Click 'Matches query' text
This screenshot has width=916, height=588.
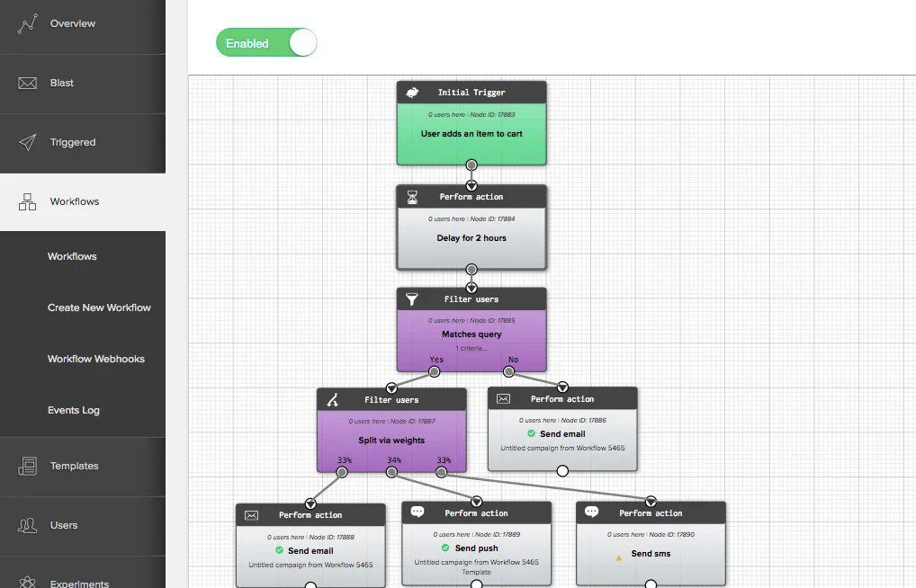(471, 334)
